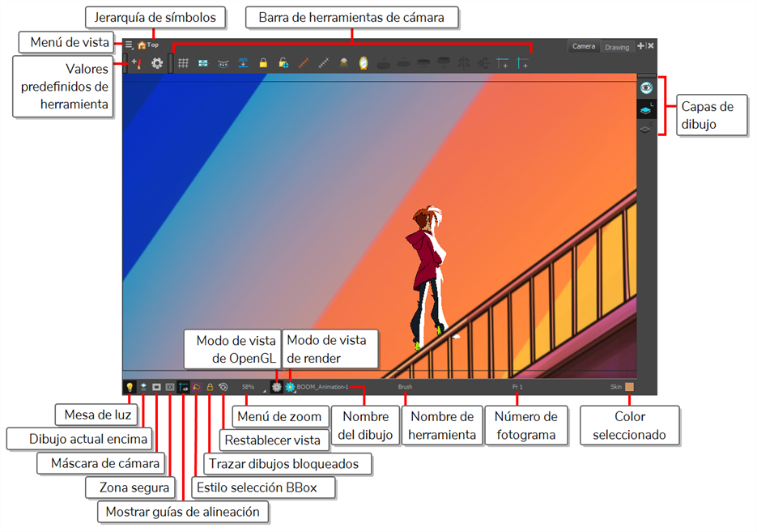Click the blue camera frame icon

click(x=203, y=63)
